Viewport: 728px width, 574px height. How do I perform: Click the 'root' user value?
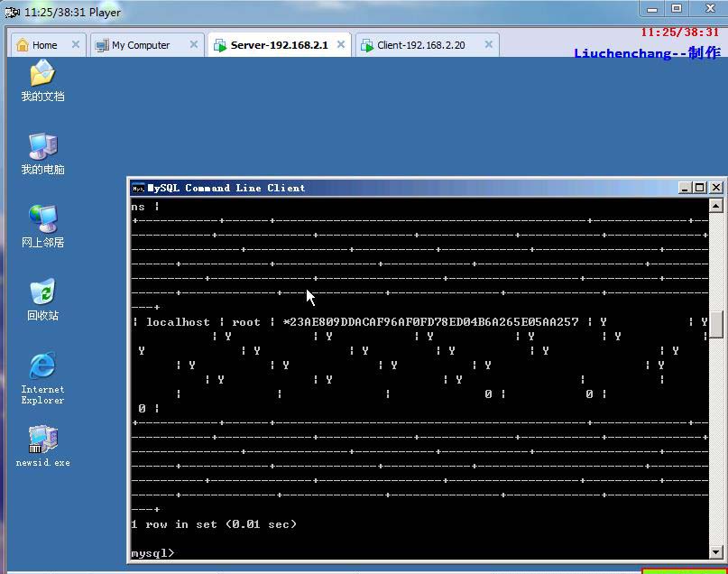pos(246,322)
